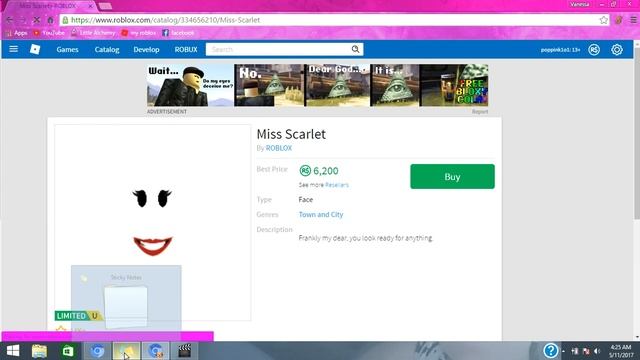
Task: Open the Games menu
Action: point(67,49)
